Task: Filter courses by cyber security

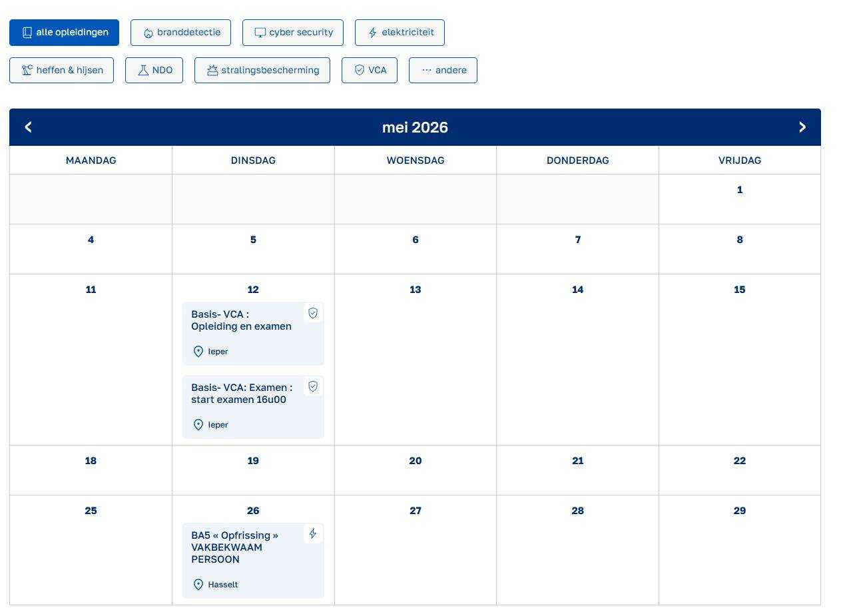Action: (292, 33)
